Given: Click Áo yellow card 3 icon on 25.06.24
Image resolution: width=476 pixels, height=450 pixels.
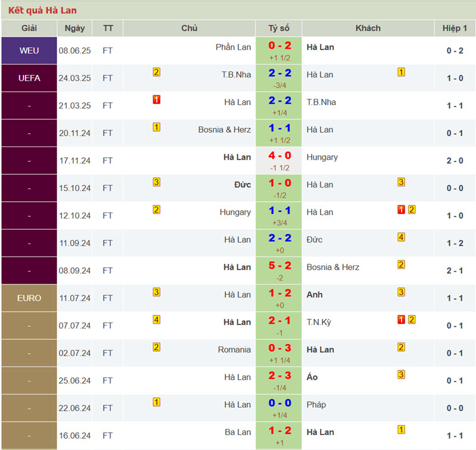Looking at the screenshot, I should pyautogui.click(x=401, y=374).
